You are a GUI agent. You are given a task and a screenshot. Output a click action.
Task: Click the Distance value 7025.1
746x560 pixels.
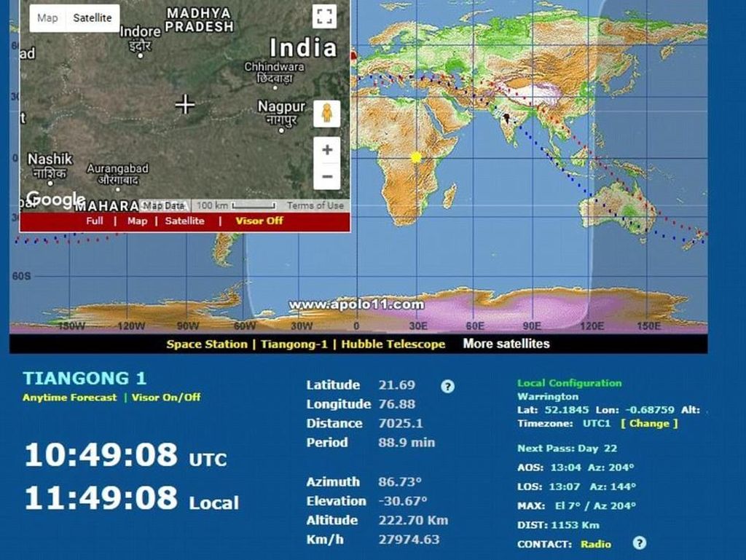pos(401,424)
